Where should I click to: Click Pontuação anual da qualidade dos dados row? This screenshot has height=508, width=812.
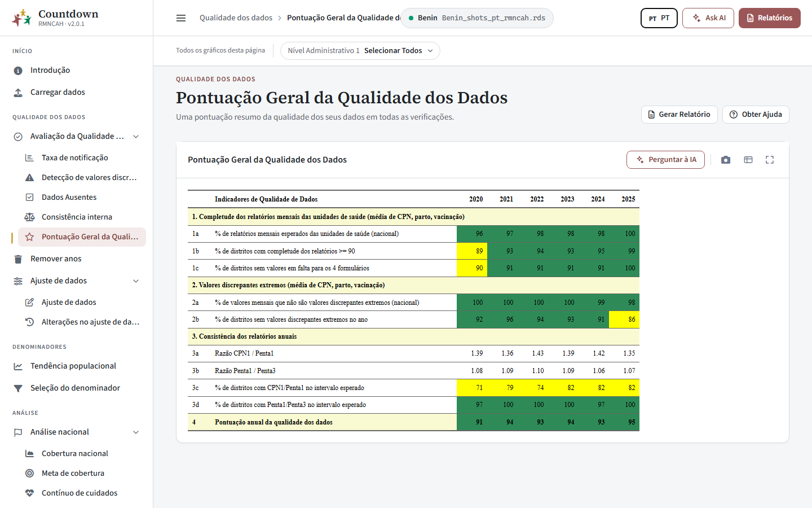(x=413, y=422)
